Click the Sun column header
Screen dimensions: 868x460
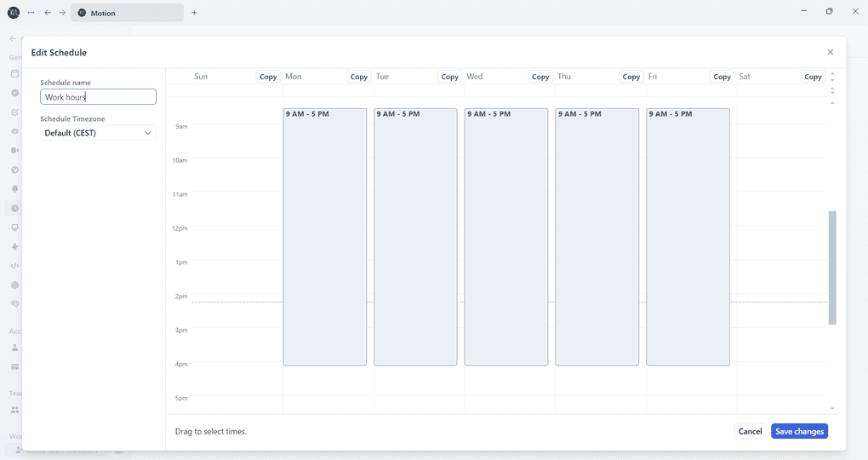pos(201,77)
